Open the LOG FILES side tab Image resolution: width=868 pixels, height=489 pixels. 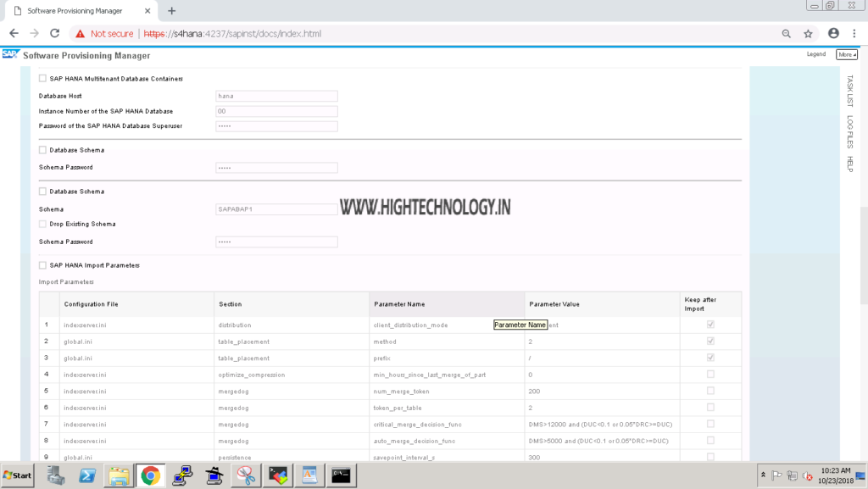849,131
